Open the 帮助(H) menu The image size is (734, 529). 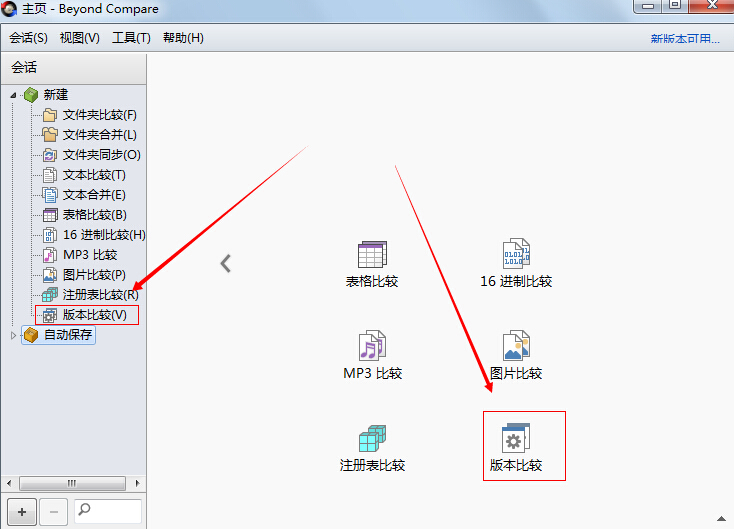[183, 38]
